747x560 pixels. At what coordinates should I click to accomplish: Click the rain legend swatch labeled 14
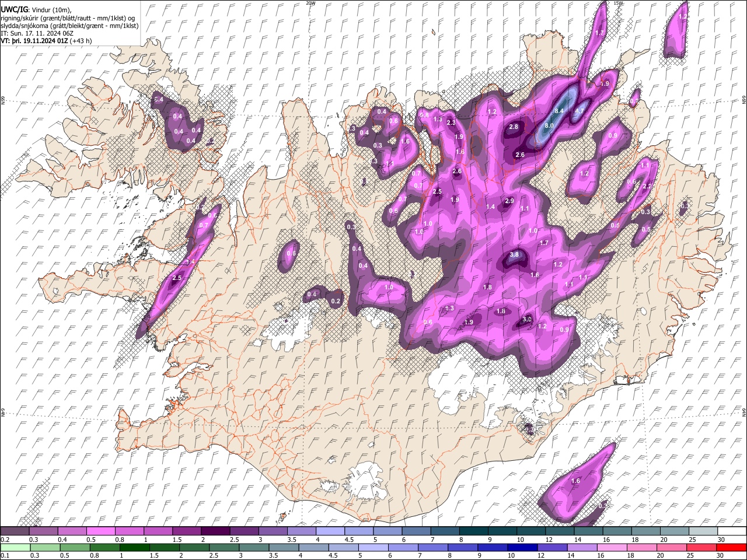pyautogui.click(x=582, y=547)
